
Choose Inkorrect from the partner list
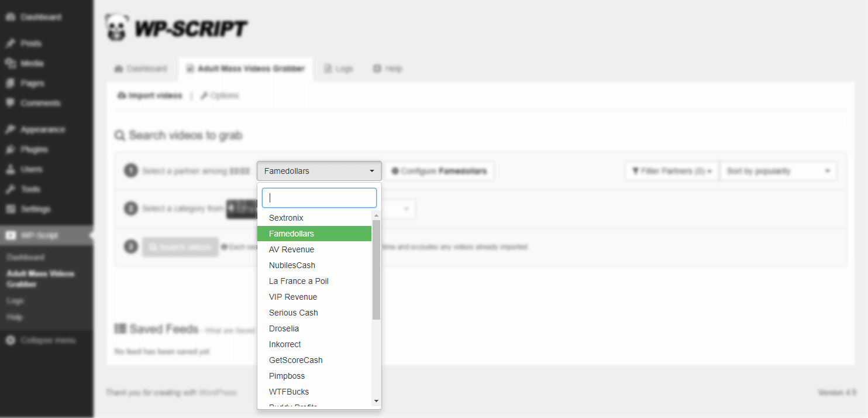315,344
